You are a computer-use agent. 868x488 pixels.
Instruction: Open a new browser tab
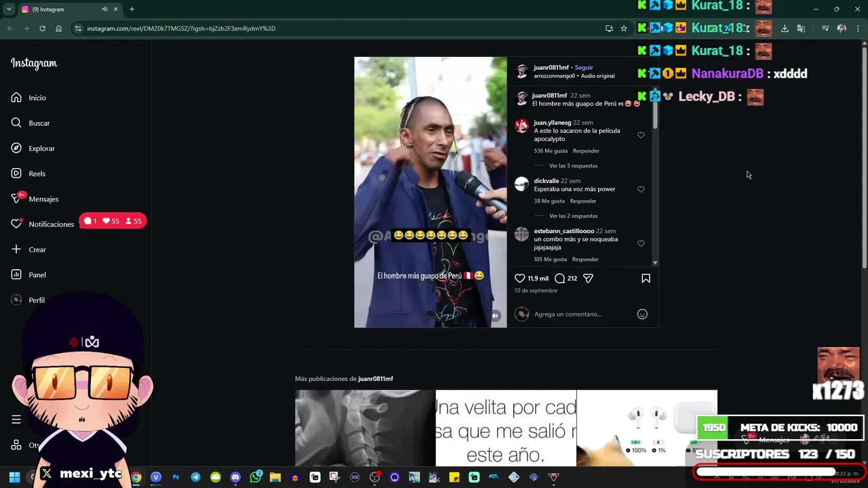[x=132, y=9]
